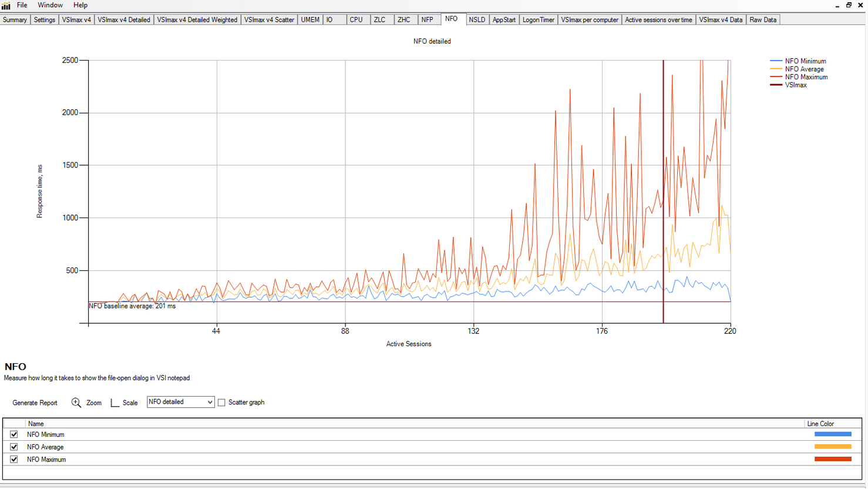Image resolution: width=868 pixels, height=489 pixels.
Task: Open the File menu
Action: point(22,5)
